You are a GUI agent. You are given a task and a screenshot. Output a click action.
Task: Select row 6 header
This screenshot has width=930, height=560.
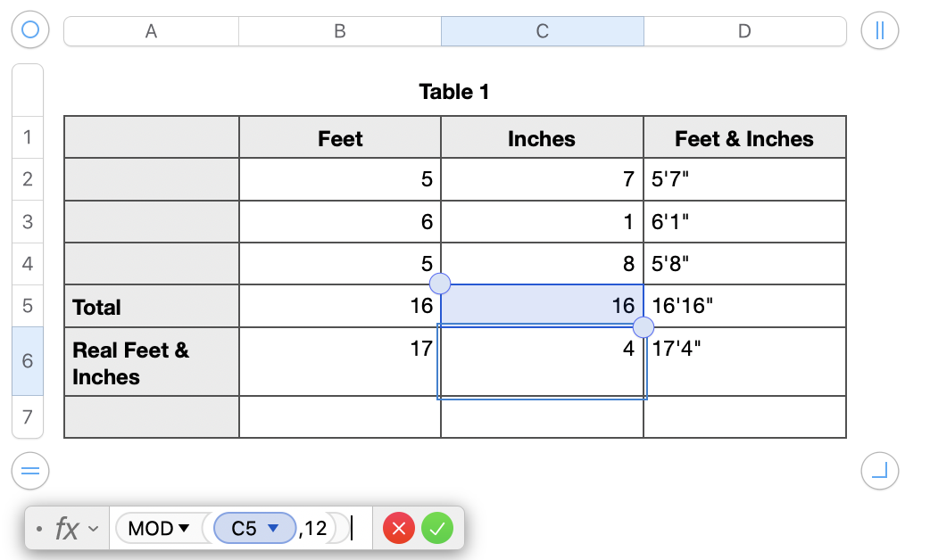pos(27,361)
